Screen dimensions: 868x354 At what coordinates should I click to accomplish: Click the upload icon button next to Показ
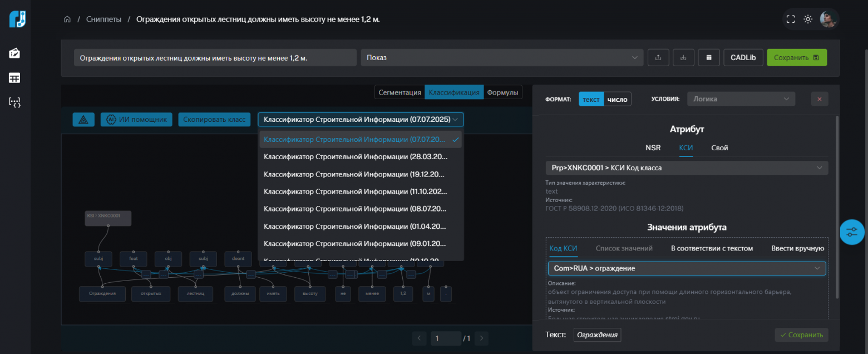pos(658,57)
